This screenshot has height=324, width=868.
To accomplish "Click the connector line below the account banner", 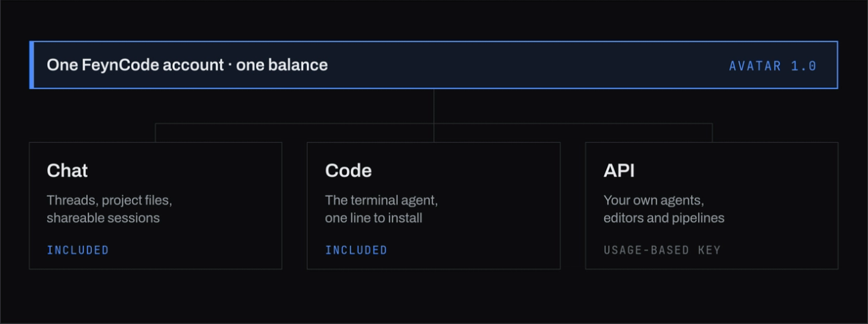I will (434, 106).
